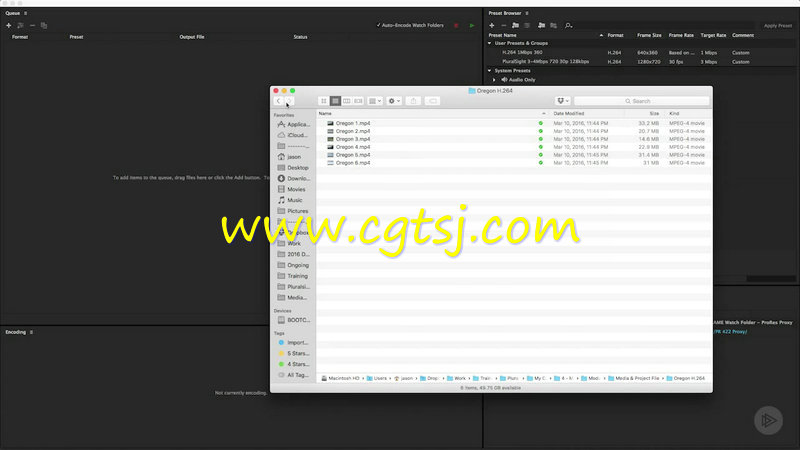
Task: Select Oregon 4.mp4 file
Action: (353, 147)
